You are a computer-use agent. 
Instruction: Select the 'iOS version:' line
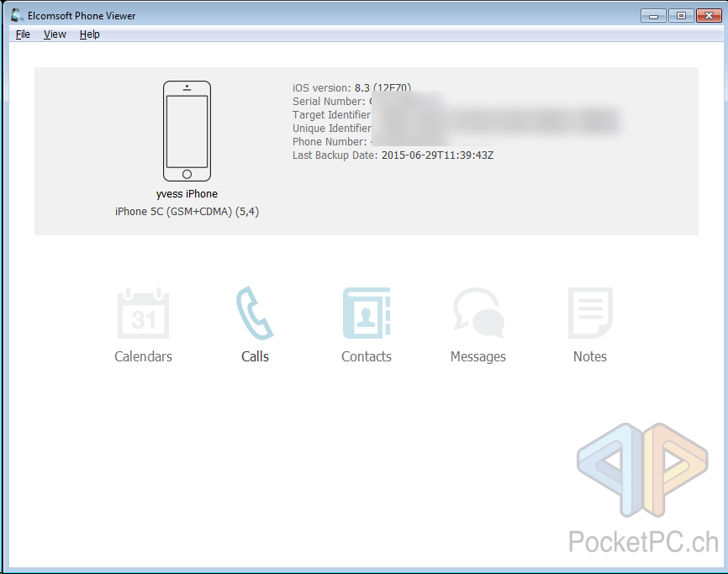point(351,87)
